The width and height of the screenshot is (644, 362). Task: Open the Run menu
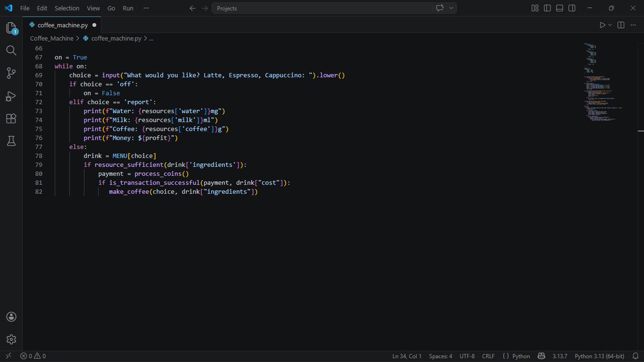[128, 8]
